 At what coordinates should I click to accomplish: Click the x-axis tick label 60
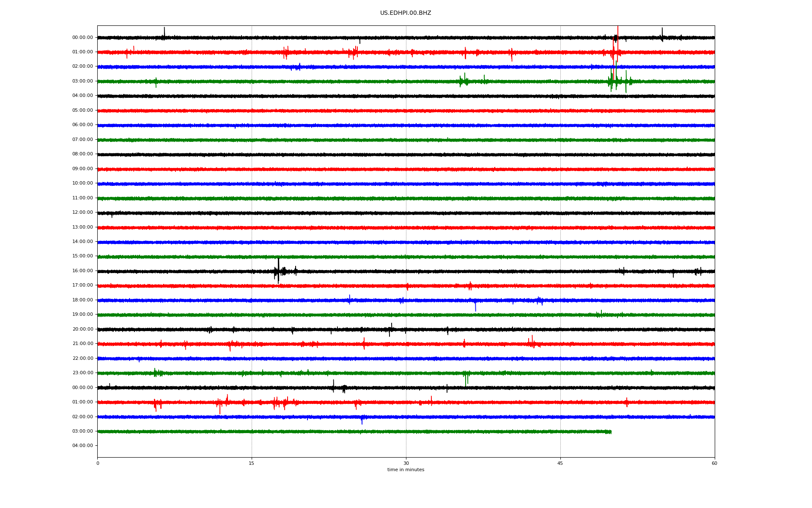(714, 463)
